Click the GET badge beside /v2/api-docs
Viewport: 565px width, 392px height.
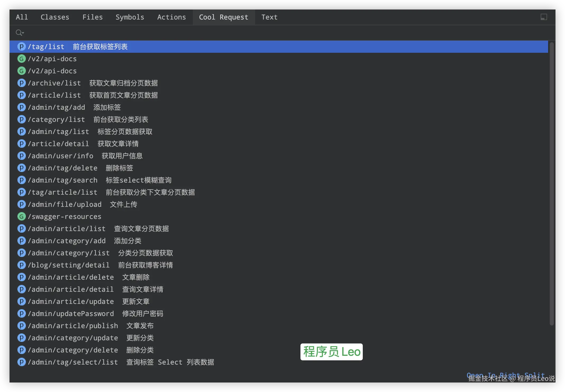21,59
